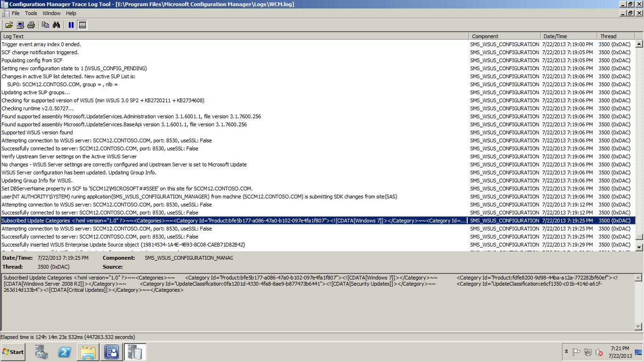
Task: Click the Log Text column header
Action: point(235,36)
